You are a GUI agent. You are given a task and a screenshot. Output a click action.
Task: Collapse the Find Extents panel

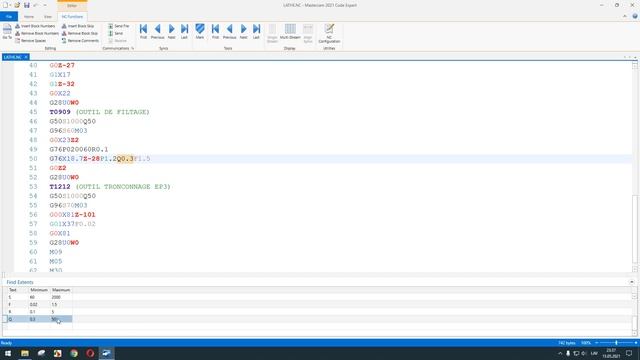pos(631,282)
